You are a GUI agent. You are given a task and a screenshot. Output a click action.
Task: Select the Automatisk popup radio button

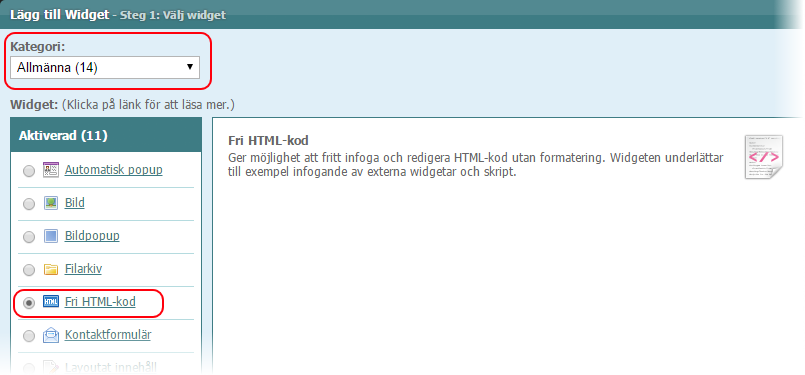[29, 171]
